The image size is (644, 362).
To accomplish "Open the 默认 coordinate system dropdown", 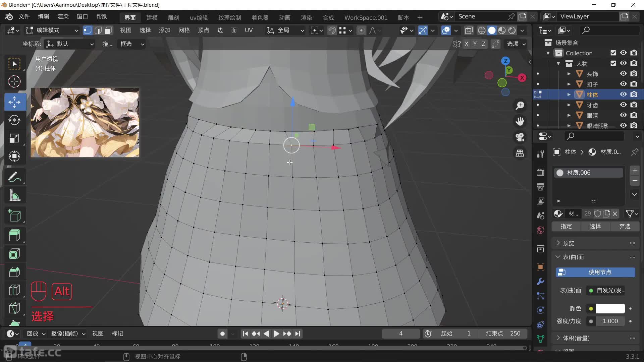I will pos(70,44).
